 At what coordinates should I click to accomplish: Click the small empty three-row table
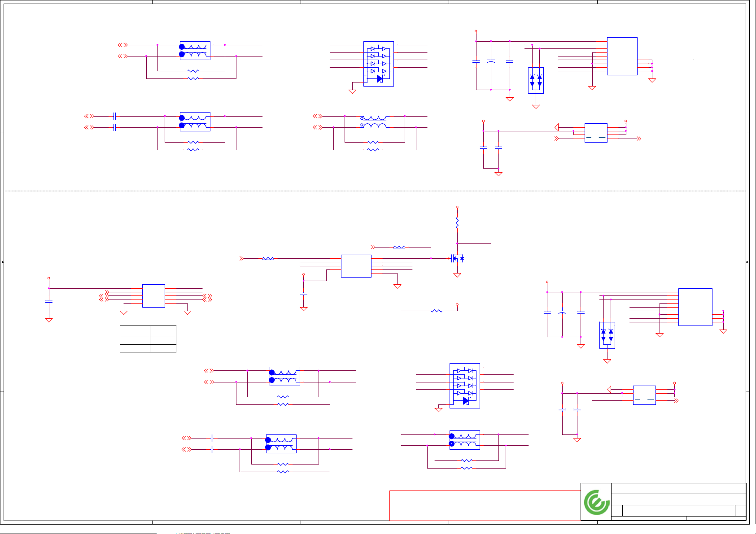(x=148, y=339)
